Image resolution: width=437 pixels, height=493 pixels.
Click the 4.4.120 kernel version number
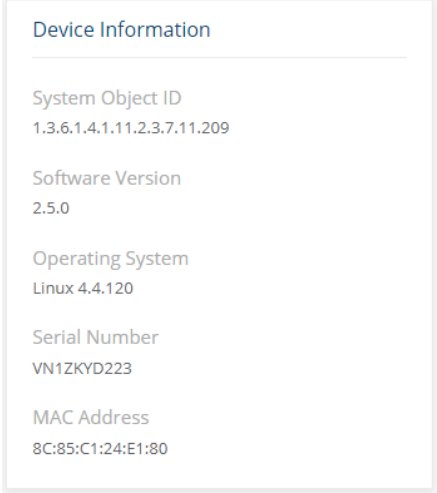[106, 288]
